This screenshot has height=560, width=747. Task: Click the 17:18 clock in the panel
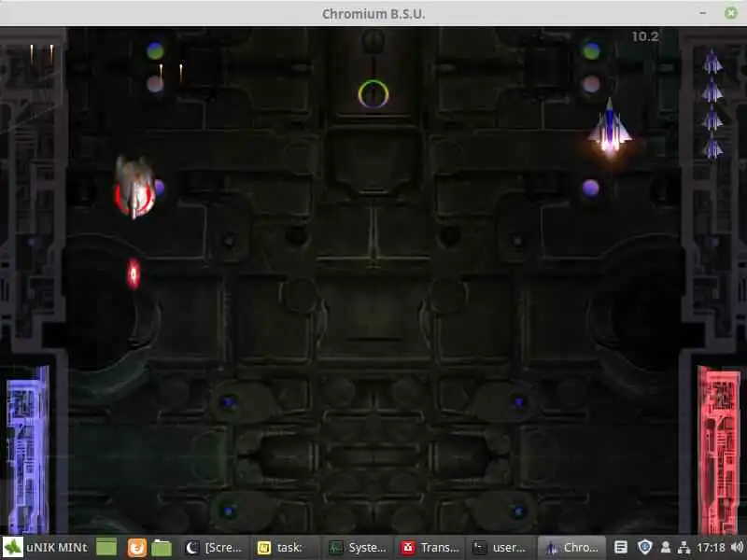[711, 548]
